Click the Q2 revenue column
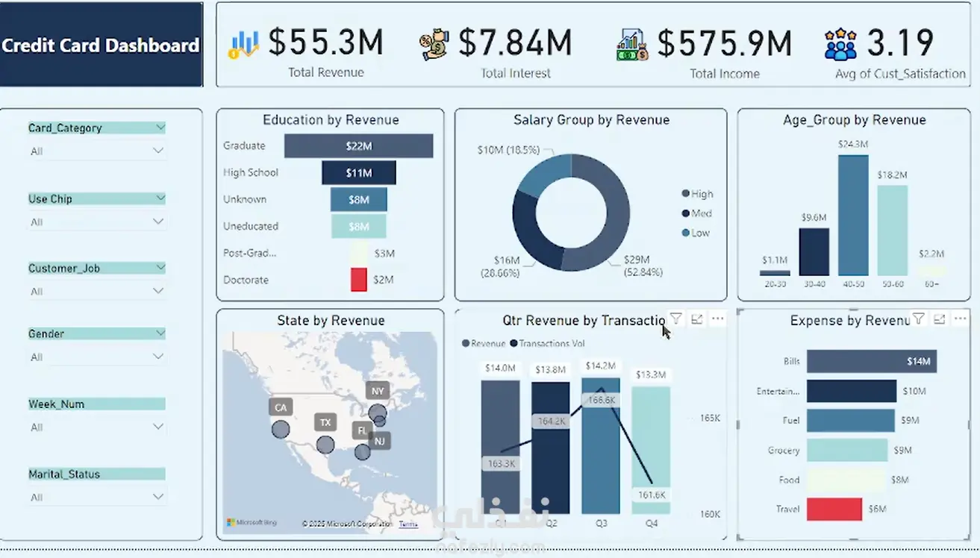980x558 pixels. pos(550,448)
